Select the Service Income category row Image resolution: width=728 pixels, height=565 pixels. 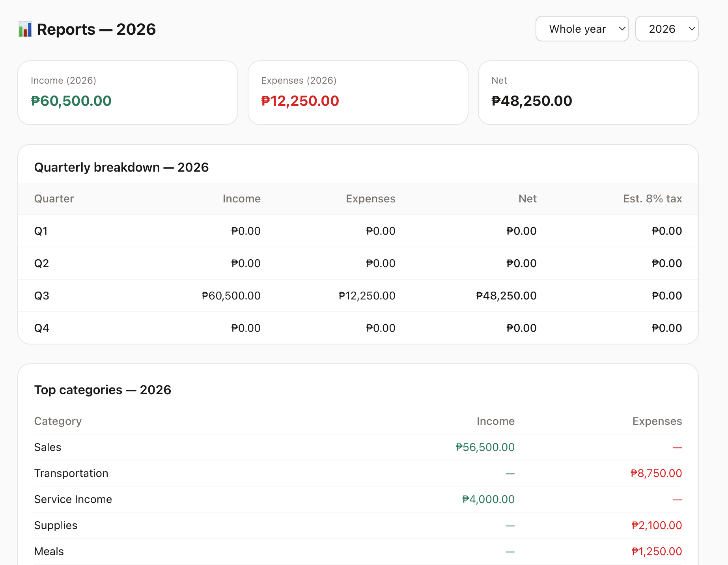(x=358, y=499)
